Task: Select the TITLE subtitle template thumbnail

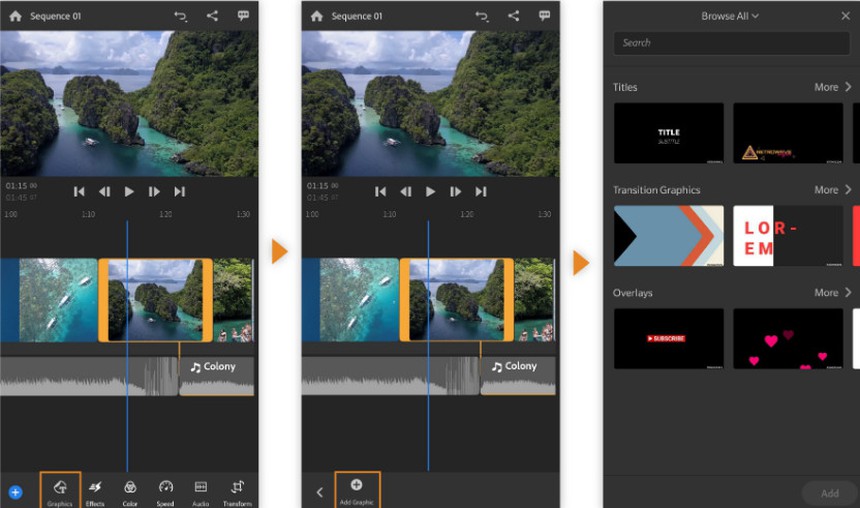Action: tap(668, 133)
